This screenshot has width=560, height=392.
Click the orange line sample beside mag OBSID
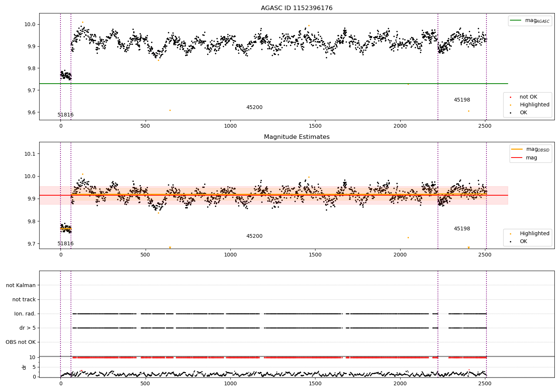pos(517,149)
